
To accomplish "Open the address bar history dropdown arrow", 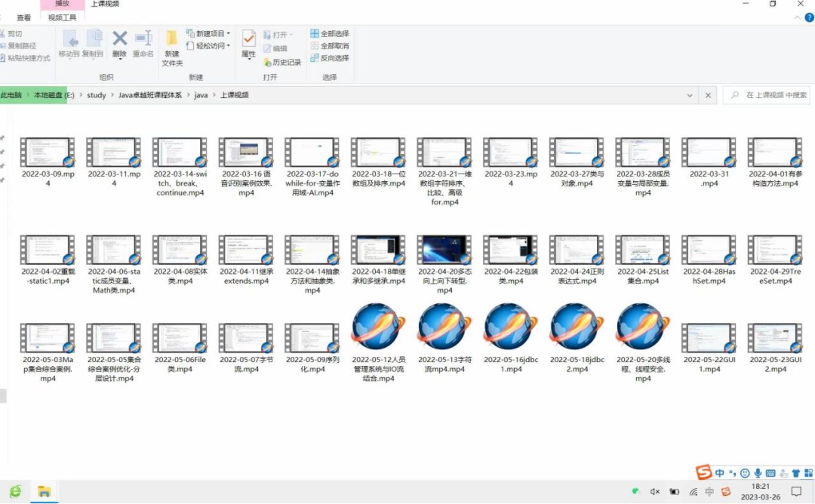I will [x=690, y=96].
